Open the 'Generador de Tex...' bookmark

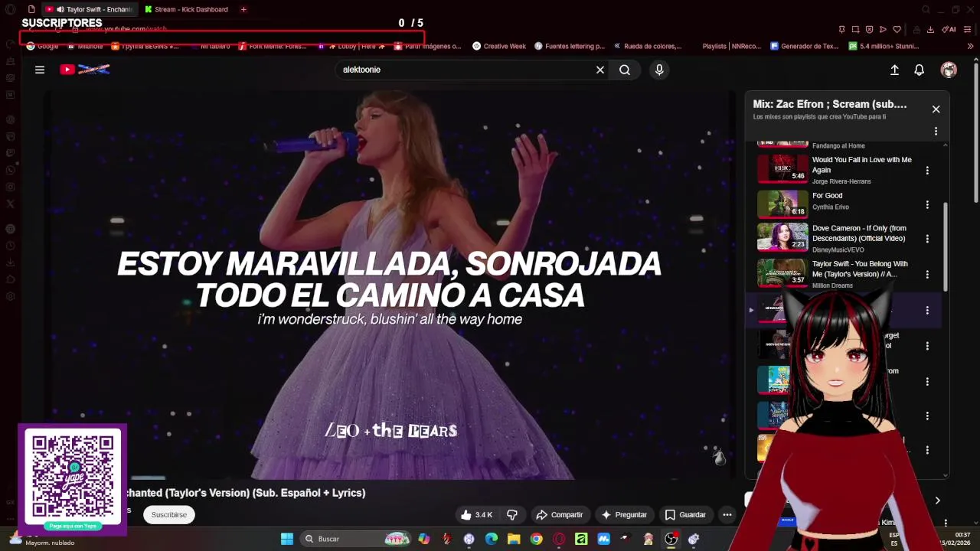pos(805,46)
